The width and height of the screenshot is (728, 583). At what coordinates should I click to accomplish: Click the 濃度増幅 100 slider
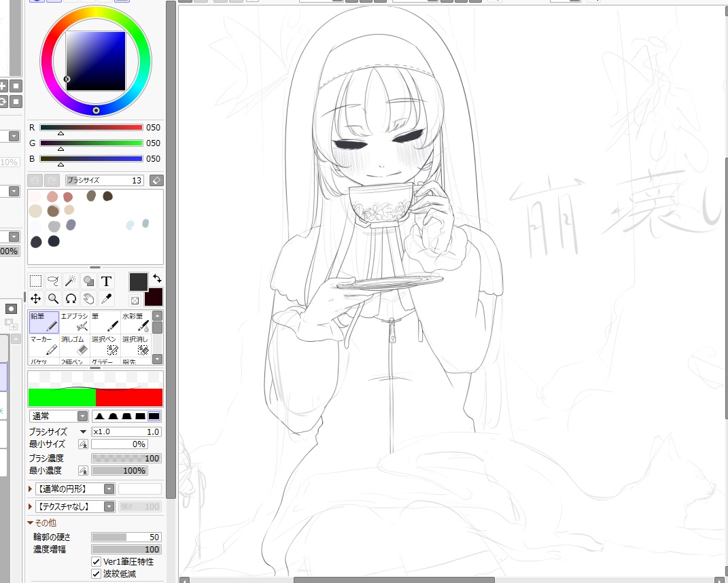pos(126,550)
